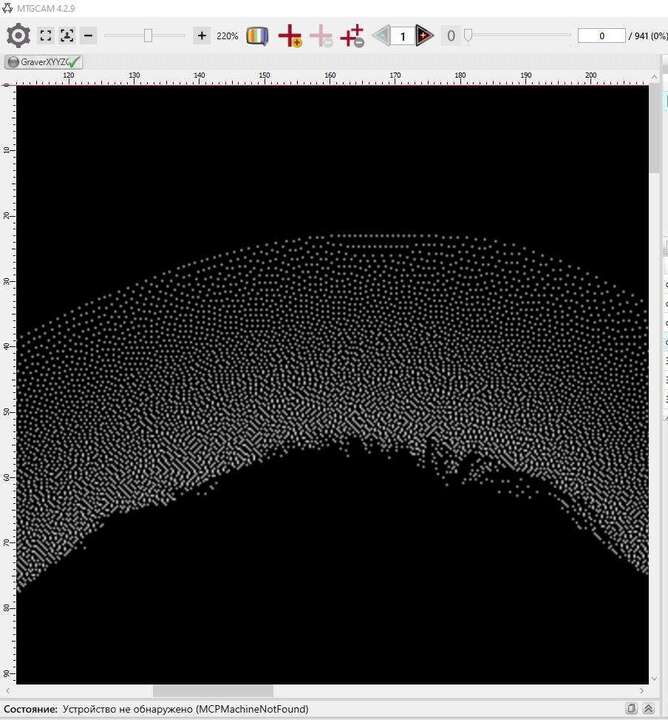Screen dimensions: 668x720
Task: Click the position input field showing 0
Action: click(x=606, y=36)
